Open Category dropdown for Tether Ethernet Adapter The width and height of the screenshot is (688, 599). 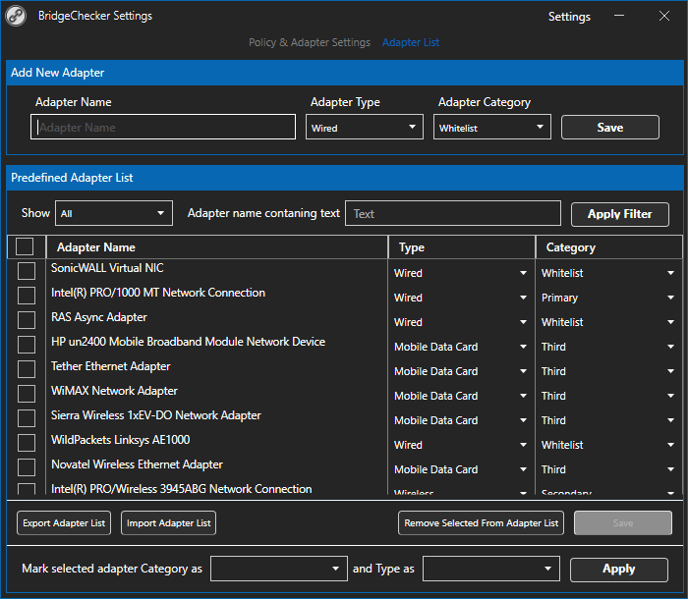[x=608, y=371]
